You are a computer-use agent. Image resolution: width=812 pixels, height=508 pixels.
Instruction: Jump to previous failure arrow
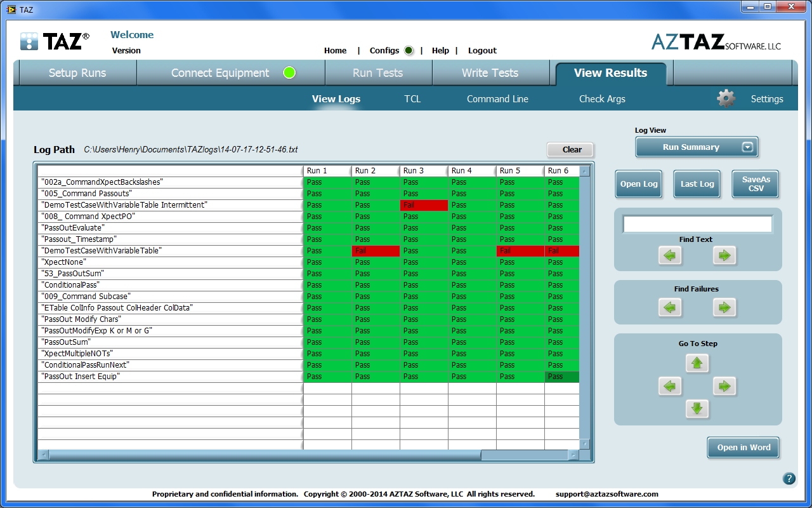pos(671,308)
